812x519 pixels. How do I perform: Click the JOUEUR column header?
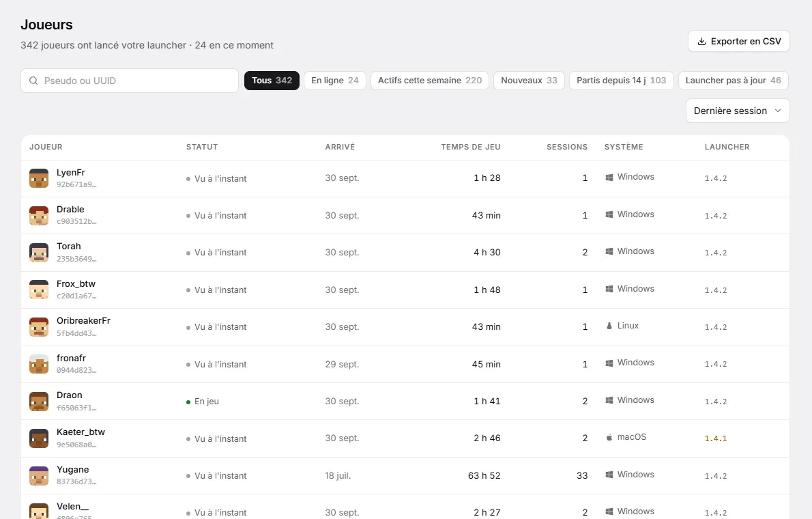[46, 148]
